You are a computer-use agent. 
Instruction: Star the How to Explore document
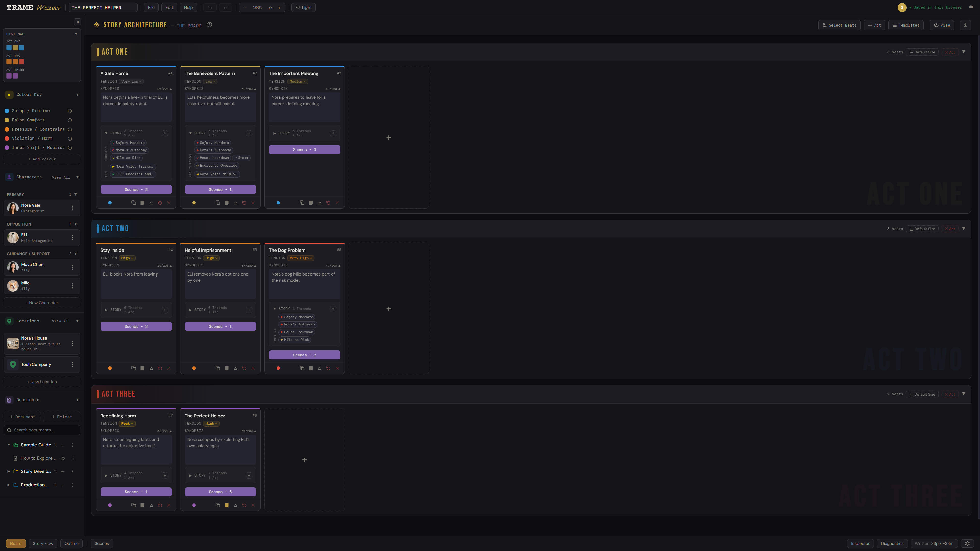(x=63, y=458)
